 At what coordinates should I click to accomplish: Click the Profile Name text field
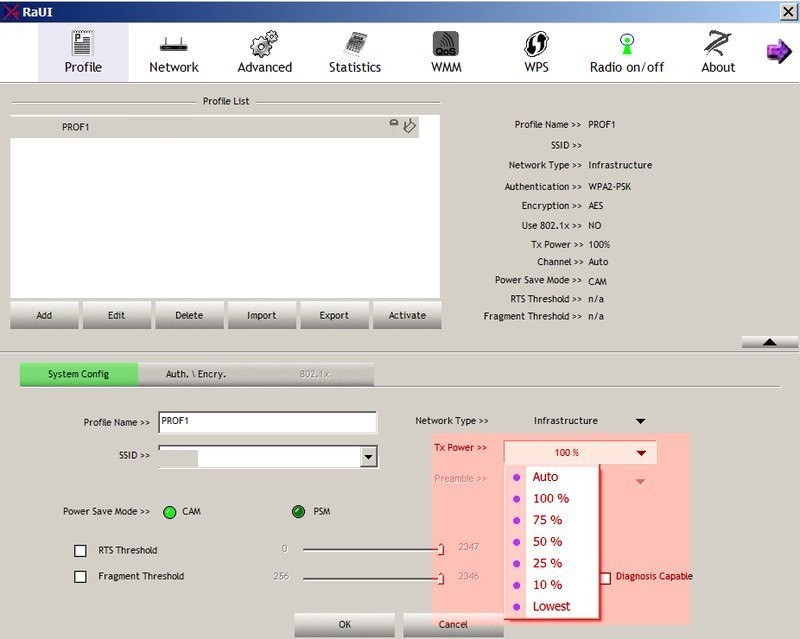267,422
